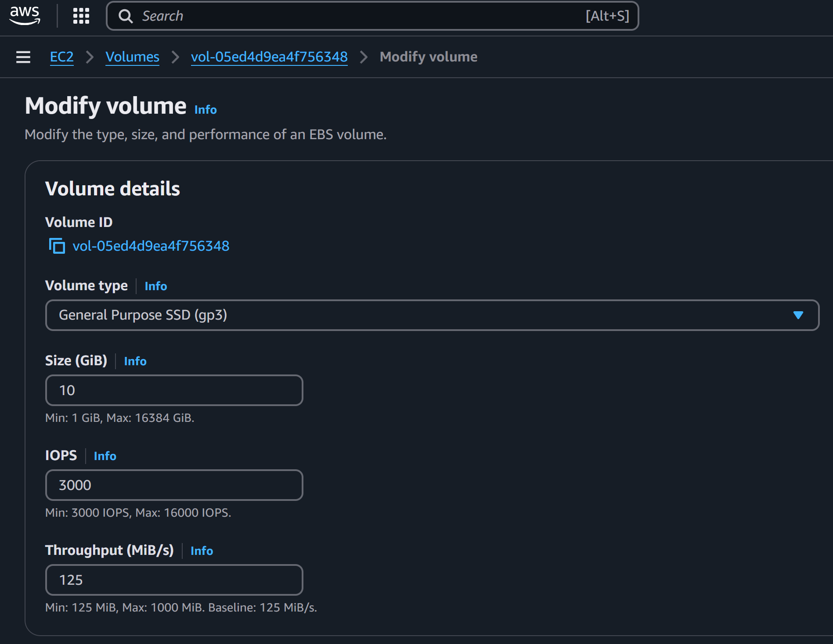Viewport: 833px width, 644px height.
Task: Click the Search bar at the top
Action: [351, 16]
